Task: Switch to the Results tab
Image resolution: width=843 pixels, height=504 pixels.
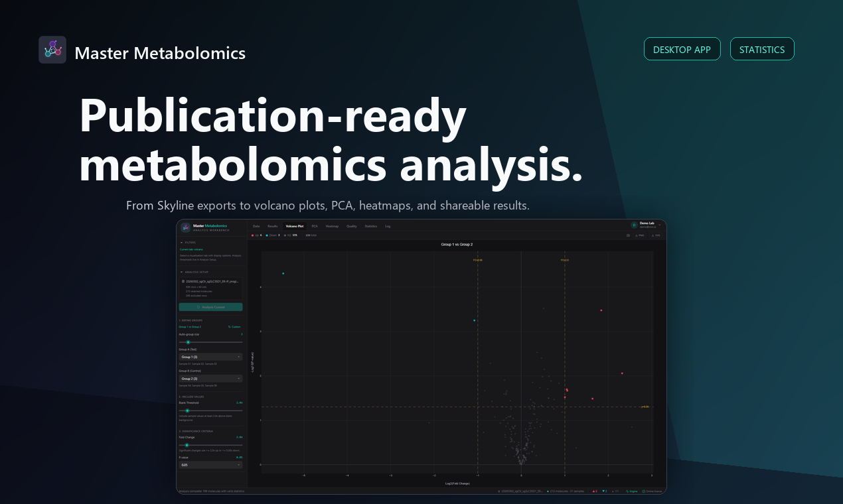Action: 273,226
